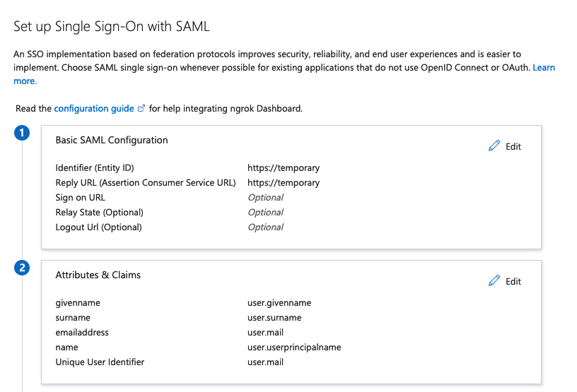Click the Relay State Optional value
The height and width of the screenshot is (392, 577).
pyautogui.click(x=265, y=212)
